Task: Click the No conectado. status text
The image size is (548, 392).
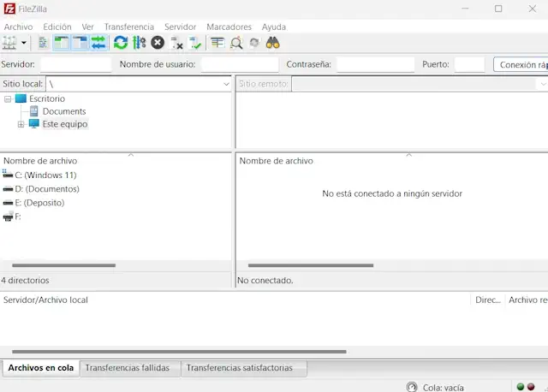Action: point(265,280)
